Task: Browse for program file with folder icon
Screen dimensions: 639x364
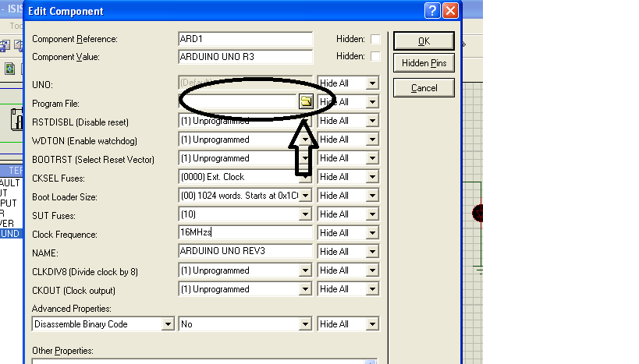Action: pyautogui.click(x=306, y=101)
